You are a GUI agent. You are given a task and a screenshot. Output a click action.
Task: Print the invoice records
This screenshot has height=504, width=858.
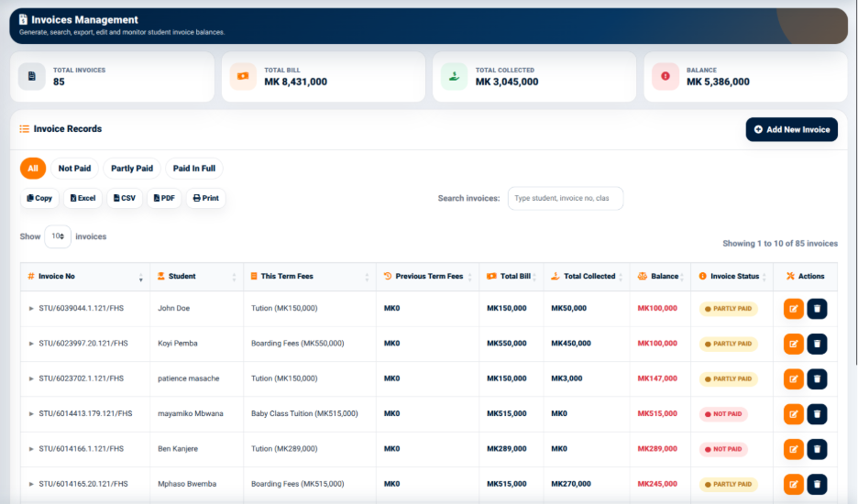pos(205,198)
